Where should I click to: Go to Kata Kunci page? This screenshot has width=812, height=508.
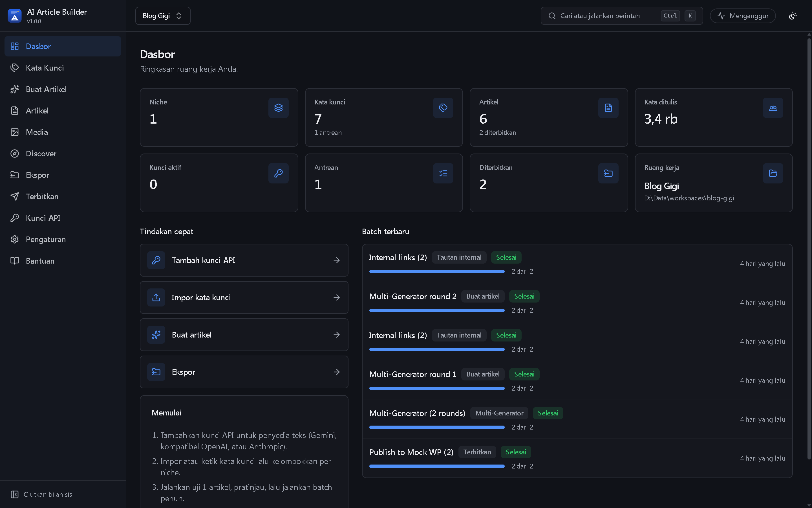pos(63,68)
